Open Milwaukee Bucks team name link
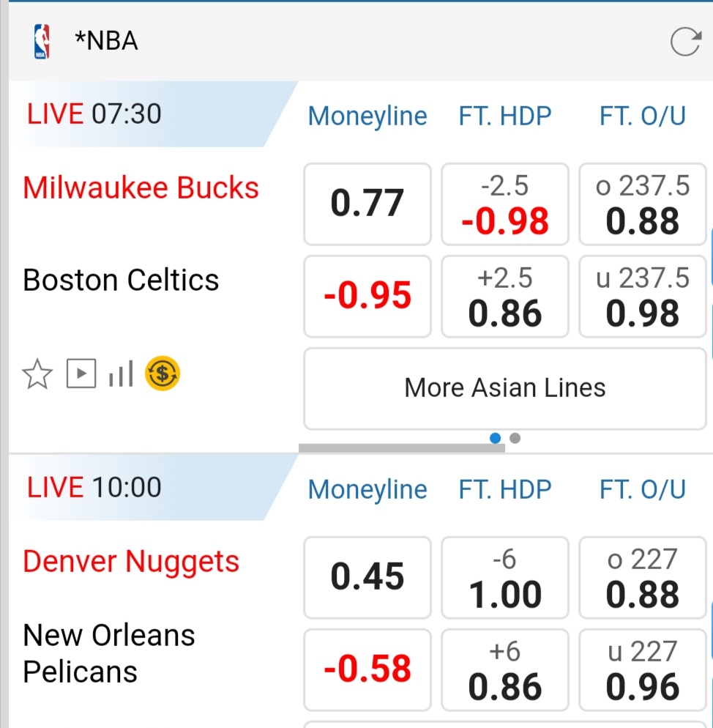Image resolution: width=713 pixels, height=728 pixels. tap(141, 188)
